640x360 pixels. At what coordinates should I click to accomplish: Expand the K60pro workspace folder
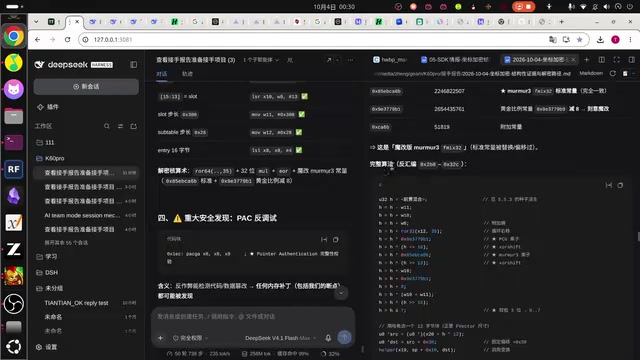50,158
